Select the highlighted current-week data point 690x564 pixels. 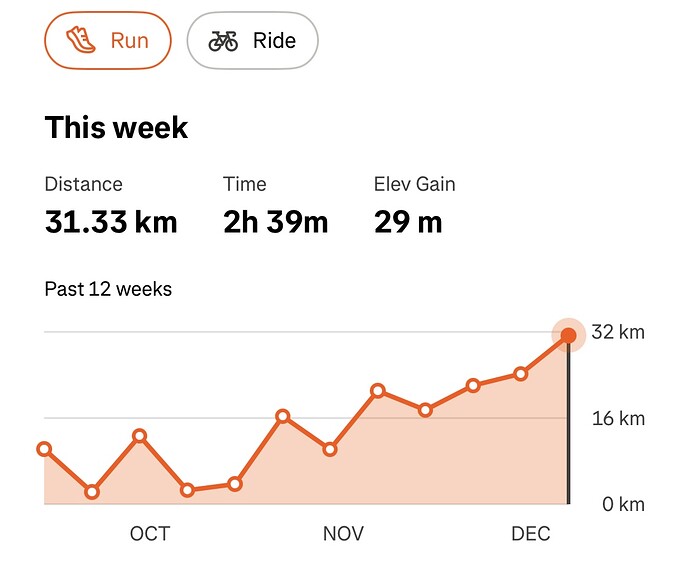point(568,335)
